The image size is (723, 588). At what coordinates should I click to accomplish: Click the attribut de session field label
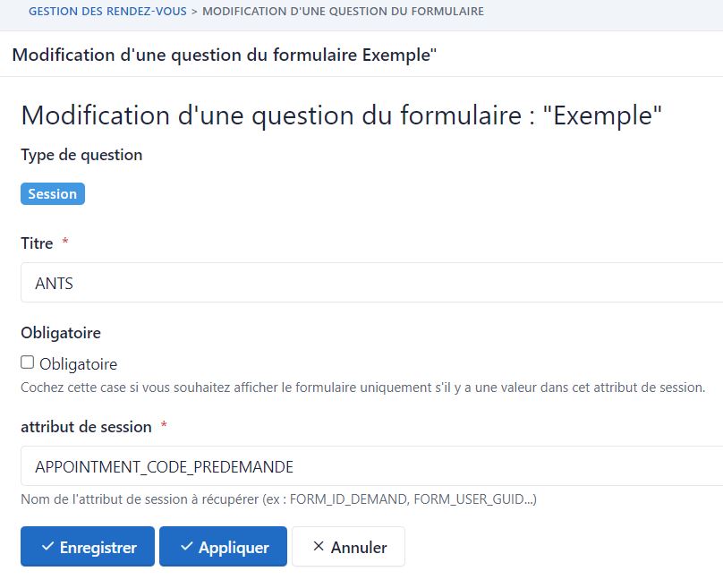click(x=87, y=426)
